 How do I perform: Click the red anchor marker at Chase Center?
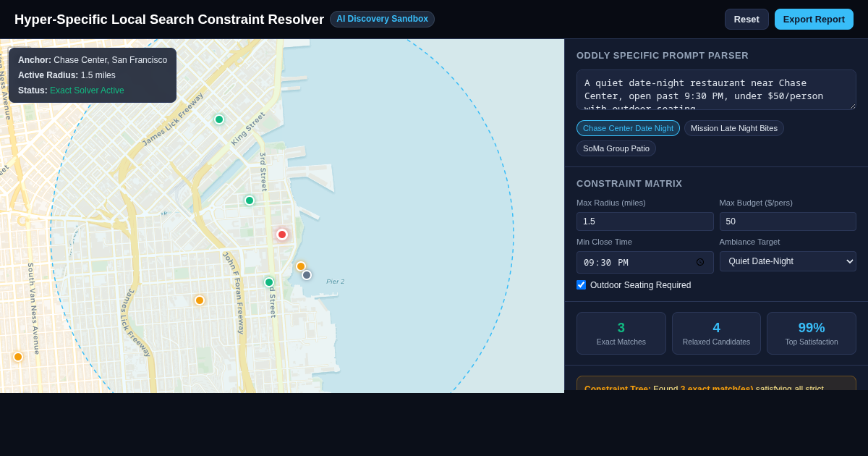(282, 235)
